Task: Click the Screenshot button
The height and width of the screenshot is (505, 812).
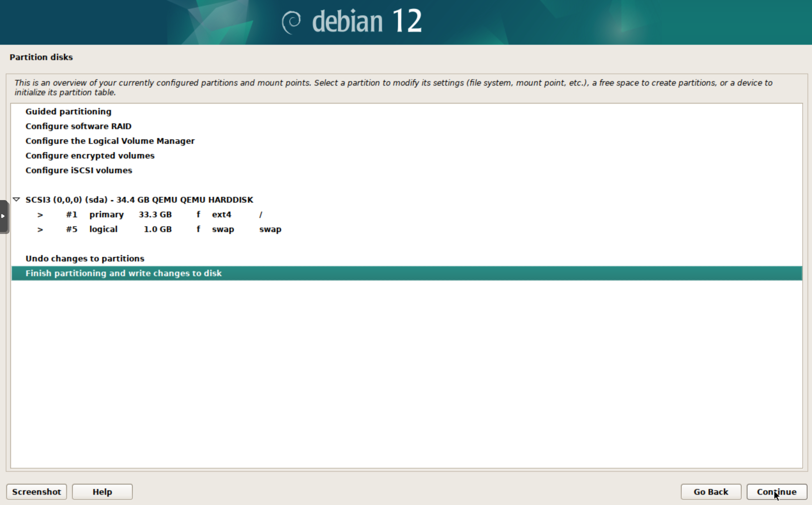Action: point(37,492)
